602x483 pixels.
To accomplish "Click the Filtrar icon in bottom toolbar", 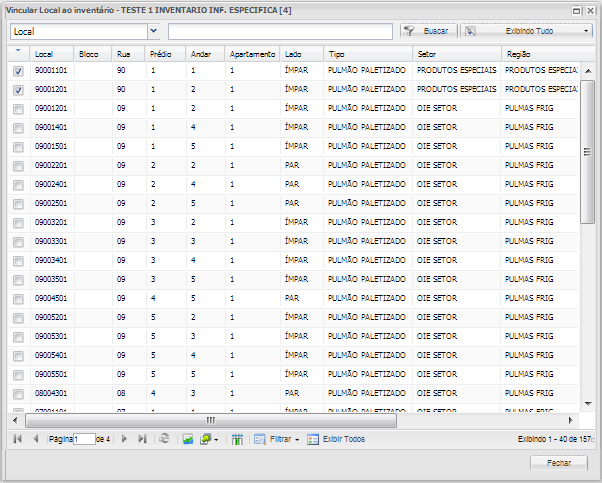I will pyautogui.click(x=260, y=439).
